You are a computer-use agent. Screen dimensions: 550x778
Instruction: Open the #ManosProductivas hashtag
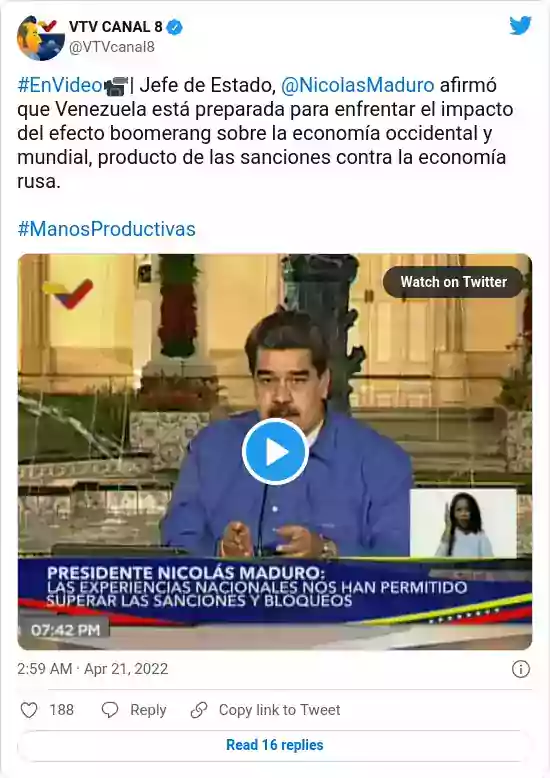106,229
